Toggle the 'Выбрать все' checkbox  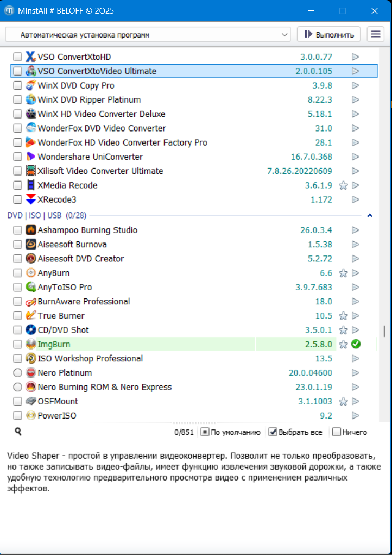(x=273, y=432)
